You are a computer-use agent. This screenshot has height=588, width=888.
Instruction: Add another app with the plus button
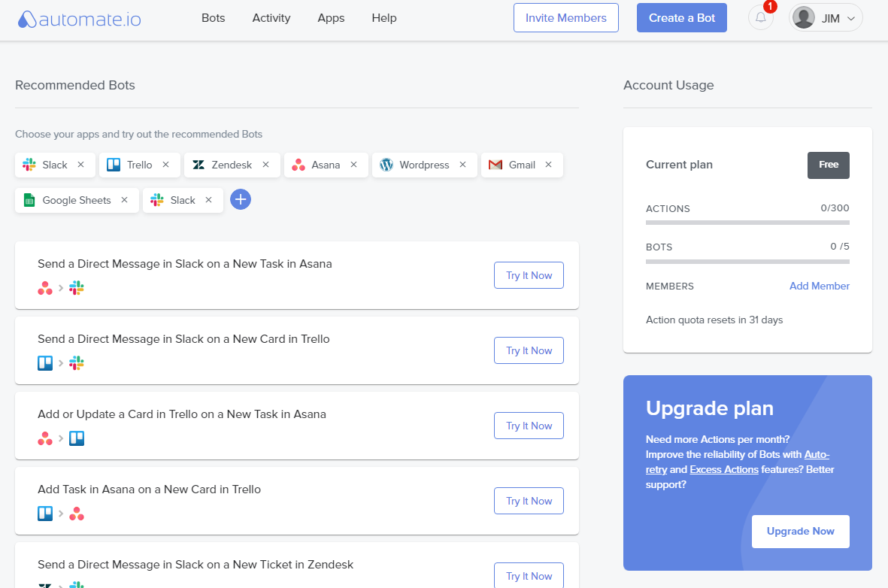pyautogui.click(x=241, y=199)
